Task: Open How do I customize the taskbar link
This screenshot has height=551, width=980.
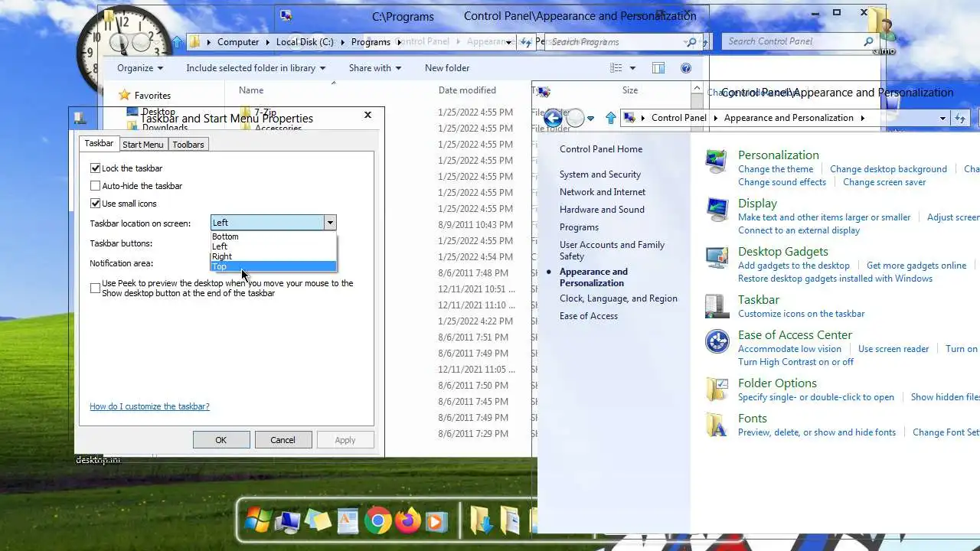Action: pos(149,406)
